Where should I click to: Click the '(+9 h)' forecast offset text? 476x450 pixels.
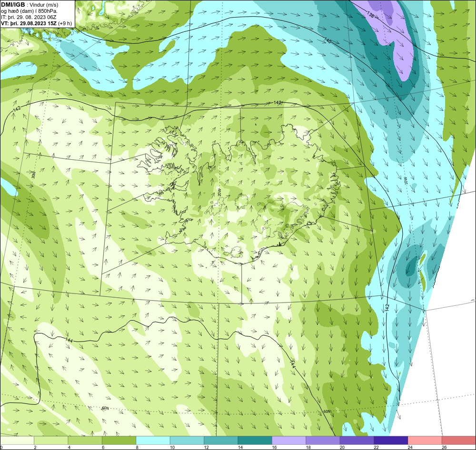coord(65,23)
